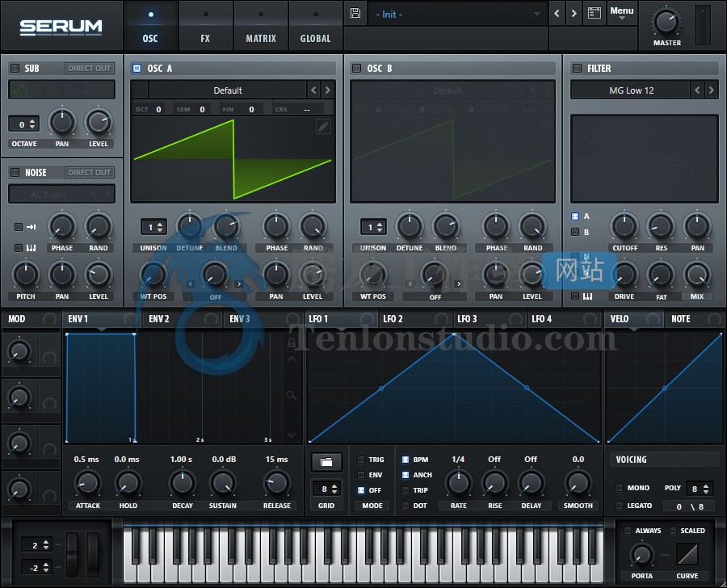The width and height of the screenshot is (727, 588).
Task: Click the filter CUTOFF knob
Action: click(x=624, y=226)
